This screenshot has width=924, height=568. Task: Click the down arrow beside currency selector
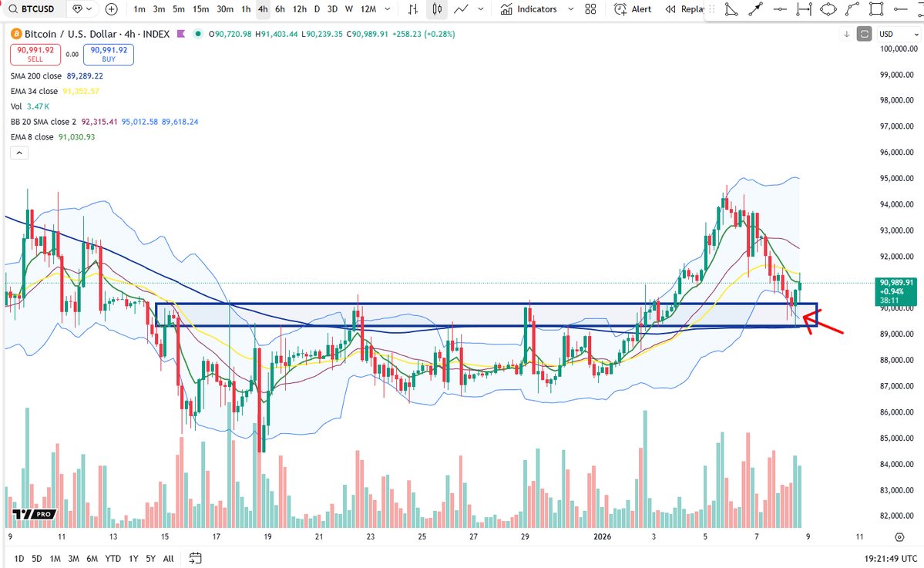click(x=847, y=34)
